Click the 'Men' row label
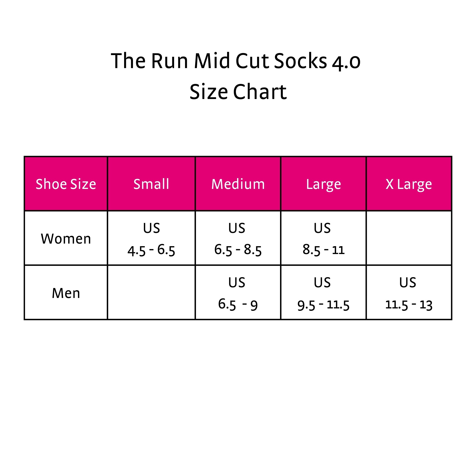Image resolution: width=476 pixels, height=476 pixels. pos(66,293)
